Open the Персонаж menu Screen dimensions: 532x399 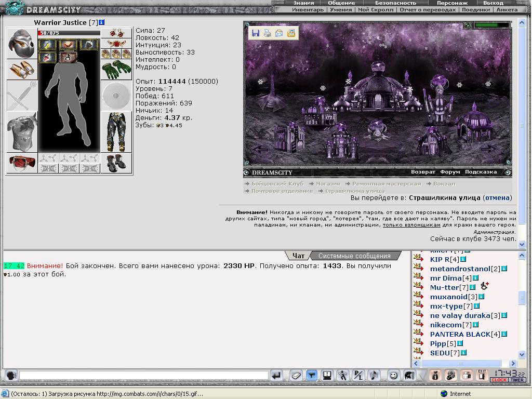point(453,3)
